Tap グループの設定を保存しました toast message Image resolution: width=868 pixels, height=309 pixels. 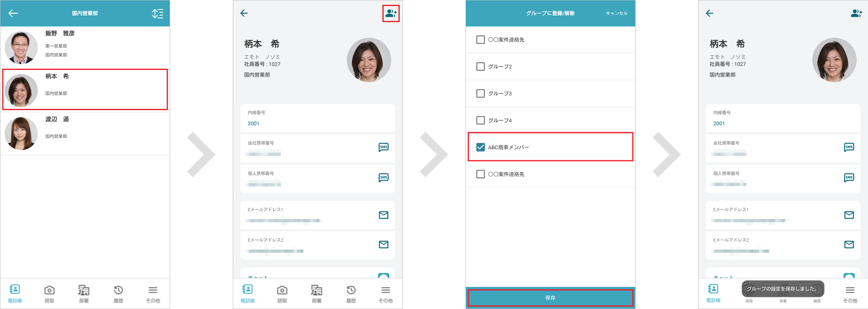point(783,289)
